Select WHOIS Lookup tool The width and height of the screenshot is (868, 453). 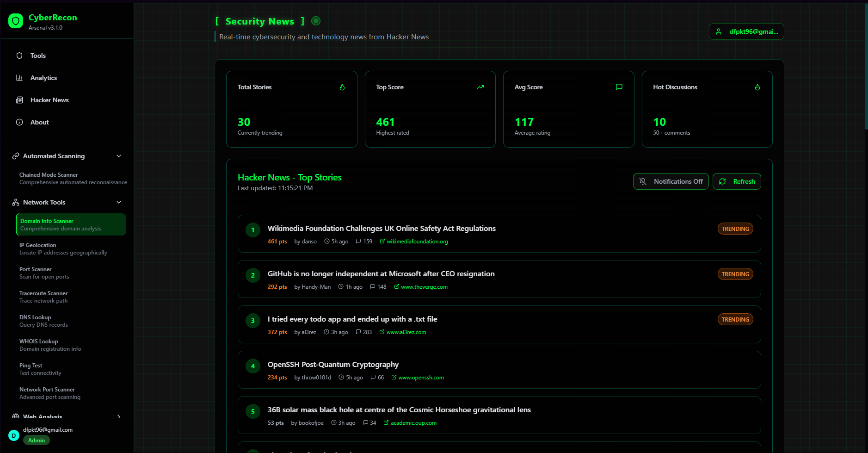point(71,345)
